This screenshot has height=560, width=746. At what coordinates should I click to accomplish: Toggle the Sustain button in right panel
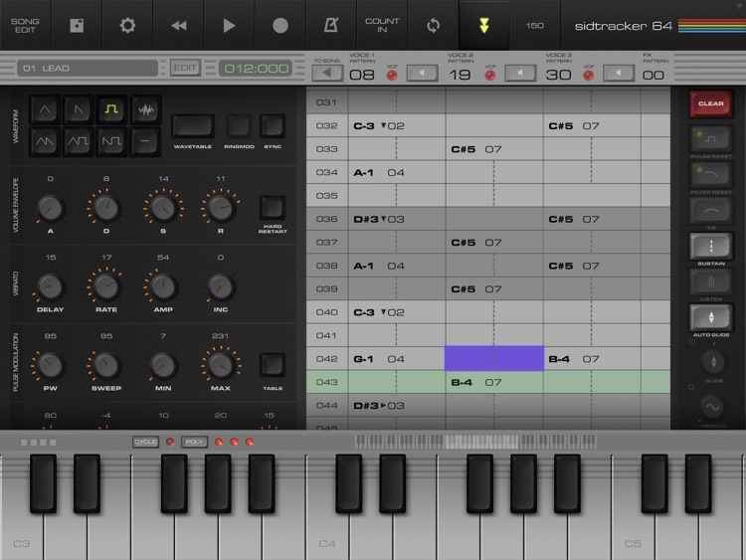[x=711, y=246]
